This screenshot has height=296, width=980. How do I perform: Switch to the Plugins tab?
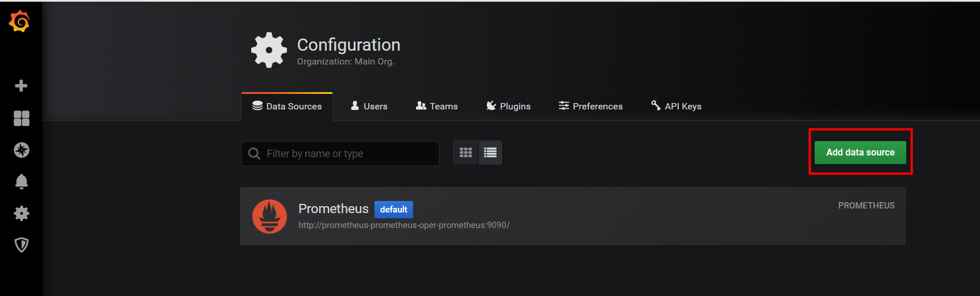(x=509, y=107)
